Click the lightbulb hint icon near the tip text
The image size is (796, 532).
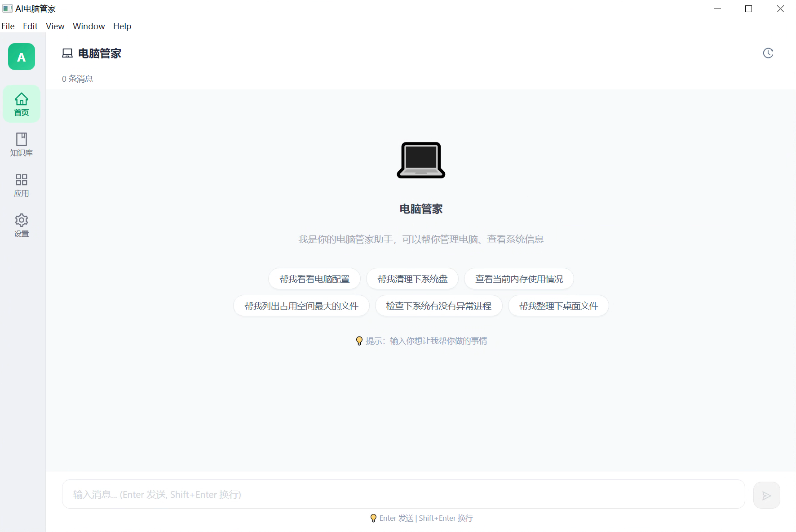(359, 341)
